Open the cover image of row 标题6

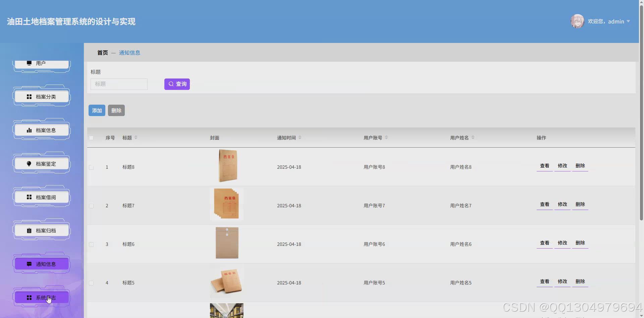pos(227,243)
